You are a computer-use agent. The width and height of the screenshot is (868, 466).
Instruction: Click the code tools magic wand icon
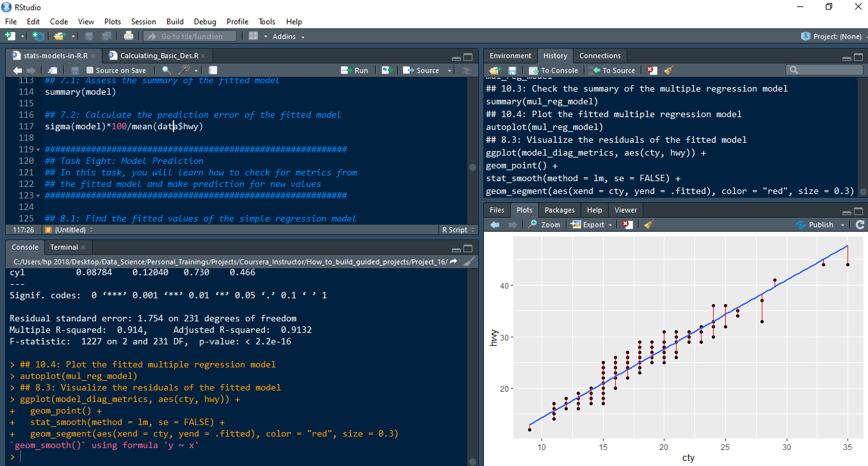pyautogui.click(x=185, y=70)
